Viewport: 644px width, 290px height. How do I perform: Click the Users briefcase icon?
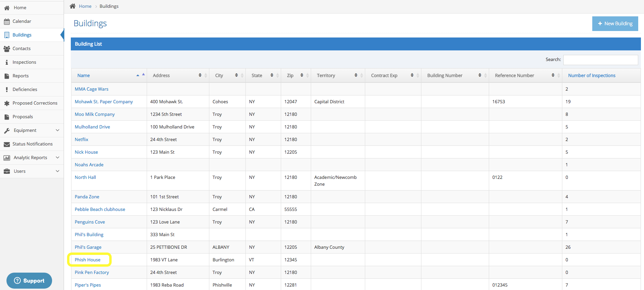point(7,171)
